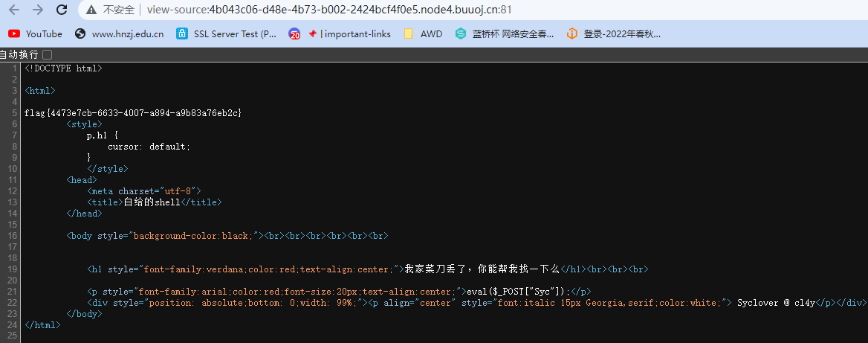
Task: Click the </head> closing tag
Action: tap(84, 214)
